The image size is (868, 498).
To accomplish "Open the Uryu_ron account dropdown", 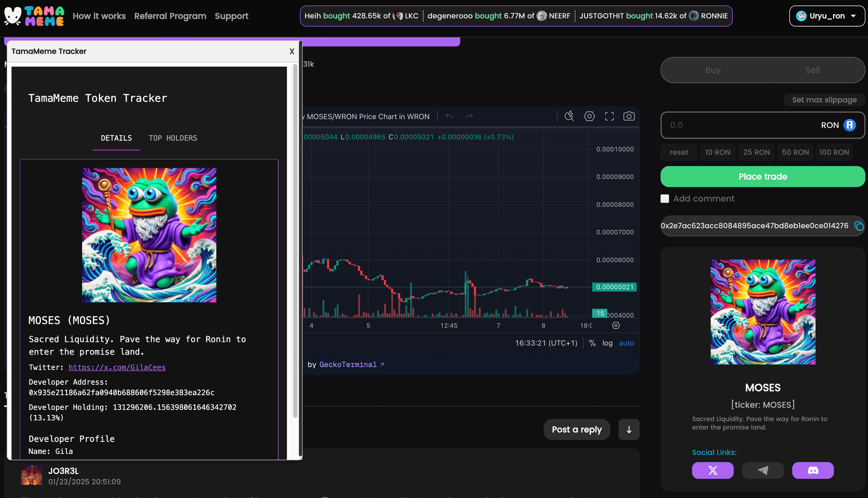I will pos(827,16).
